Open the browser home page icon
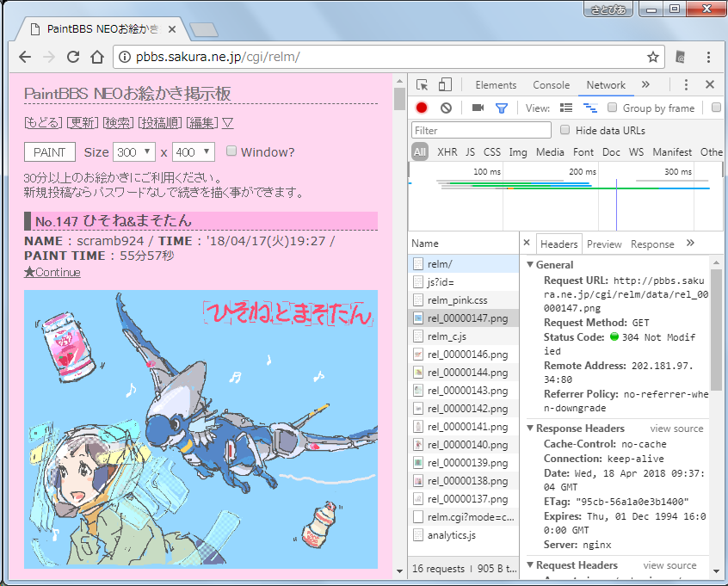The height and width of the screenshot is (586, 728). tap(97, 57)
